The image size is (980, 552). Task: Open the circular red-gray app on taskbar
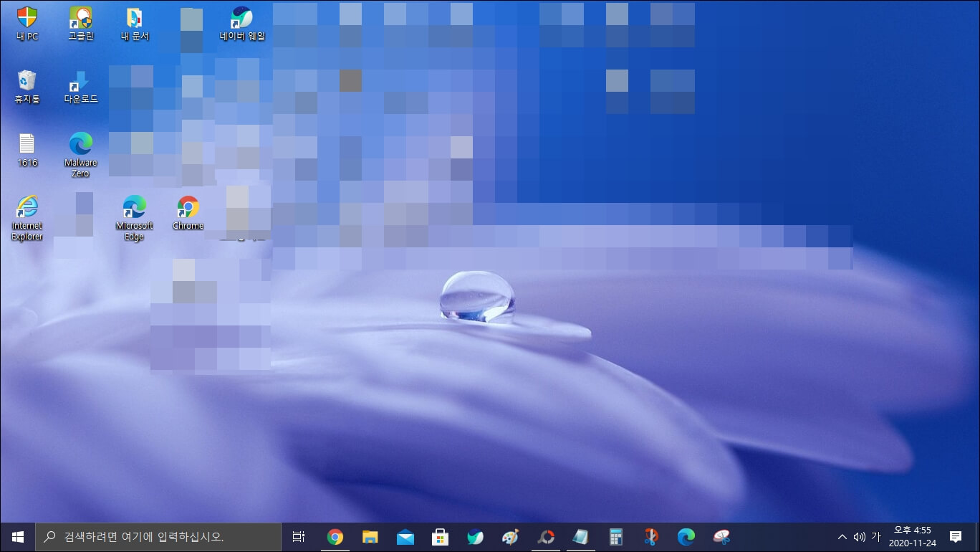(546, 537)
